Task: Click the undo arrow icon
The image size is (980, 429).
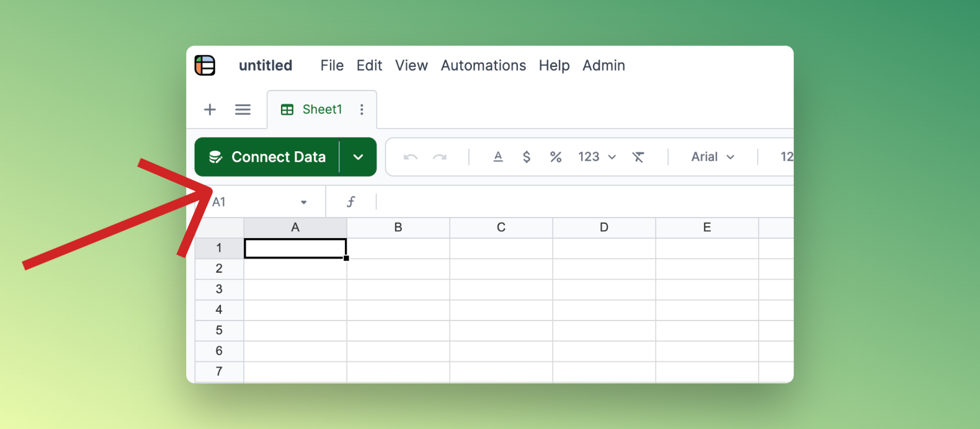Action: [x=410, y=157]
